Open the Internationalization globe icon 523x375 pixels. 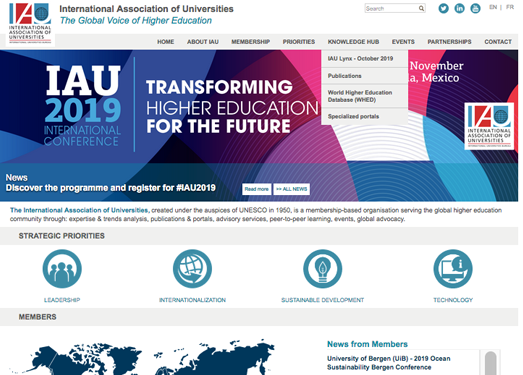192,269
